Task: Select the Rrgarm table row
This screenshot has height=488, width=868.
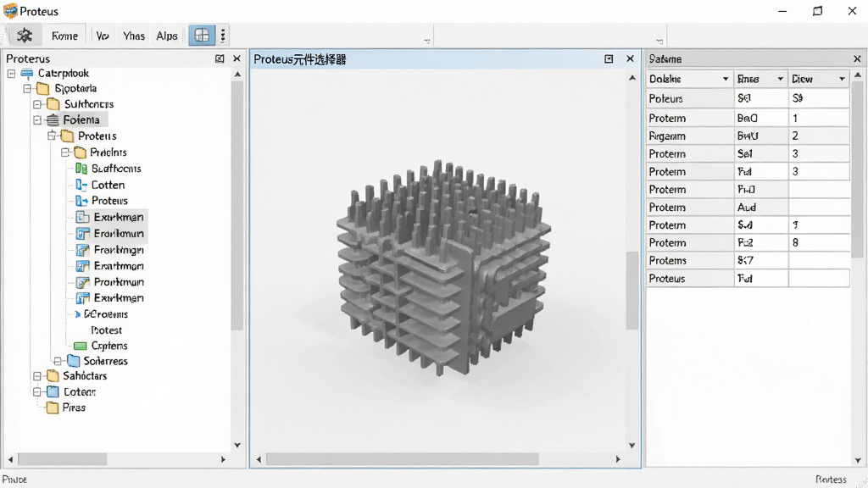Action: point(748,136)
